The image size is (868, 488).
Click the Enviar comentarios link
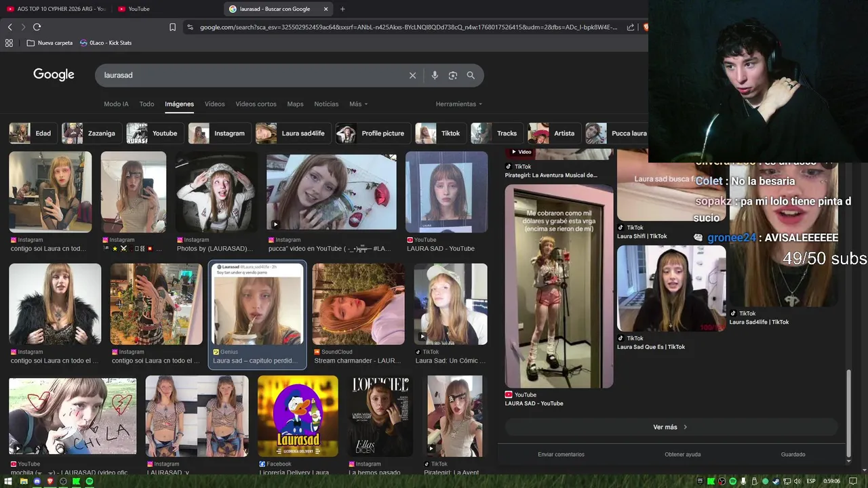click(561, 455)
